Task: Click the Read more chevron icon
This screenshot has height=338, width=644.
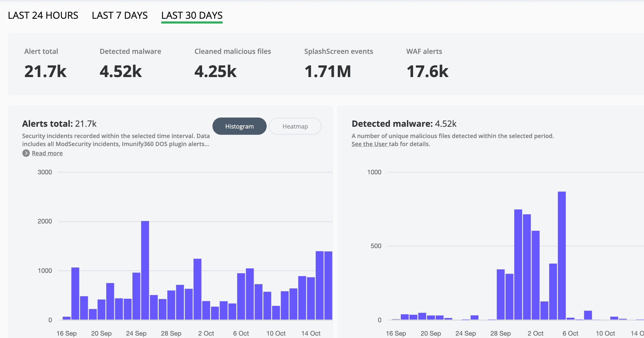Action: click(26, 153)
